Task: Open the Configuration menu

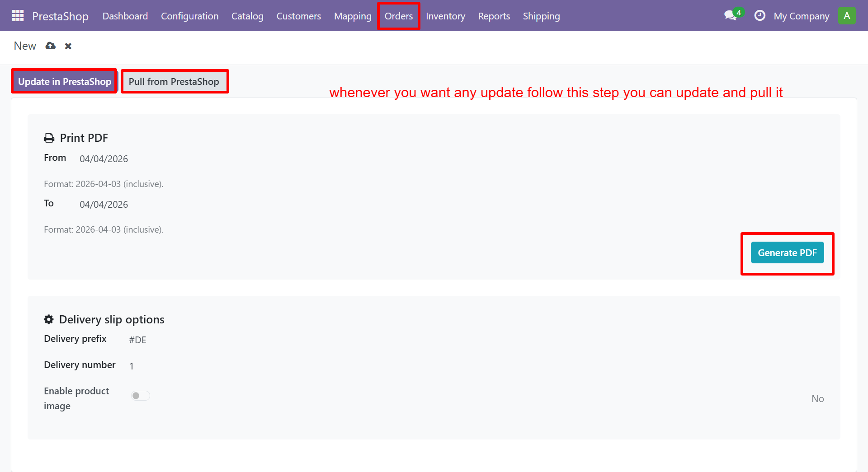Action: [189, 16]
